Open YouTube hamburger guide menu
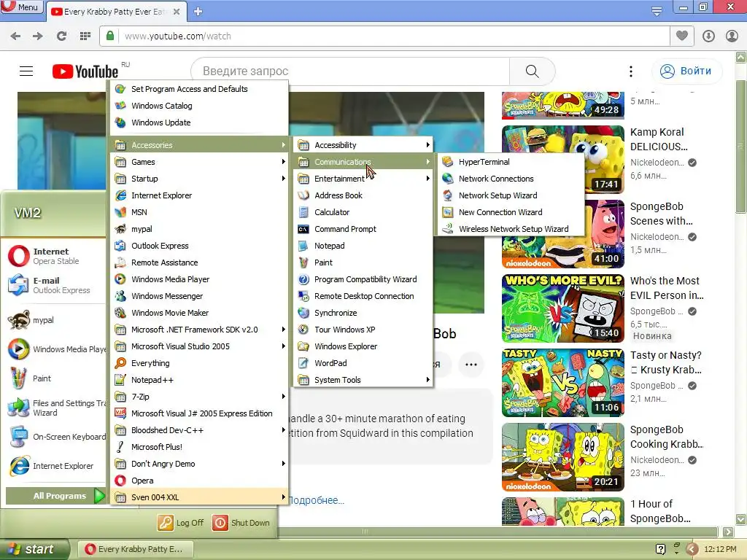Image resolution: width=747 pixels, height=560 pixels. click(x=26, y=71)
